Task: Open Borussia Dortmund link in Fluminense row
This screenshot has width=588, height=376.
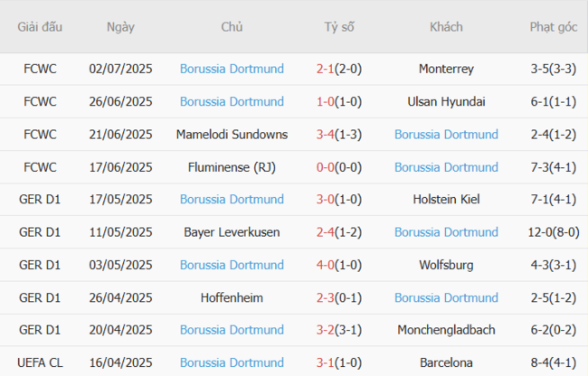Action: click(446, 167)
